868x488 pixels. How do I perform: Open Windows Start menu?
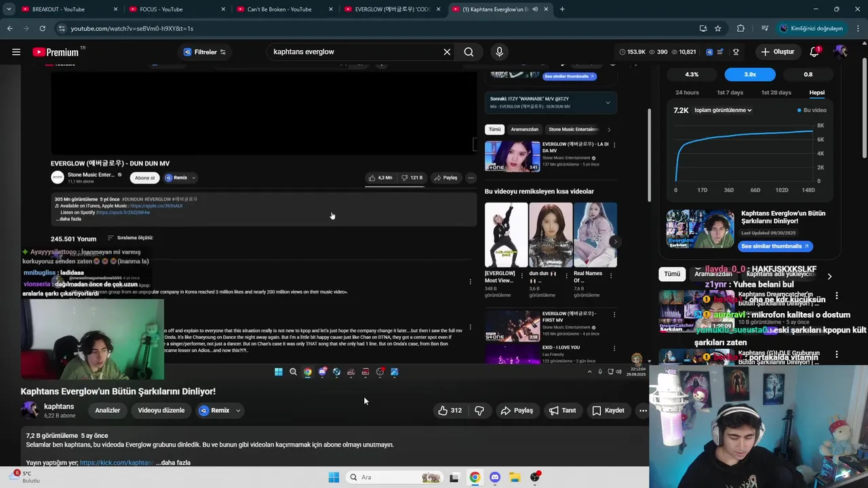pos(334,477)
